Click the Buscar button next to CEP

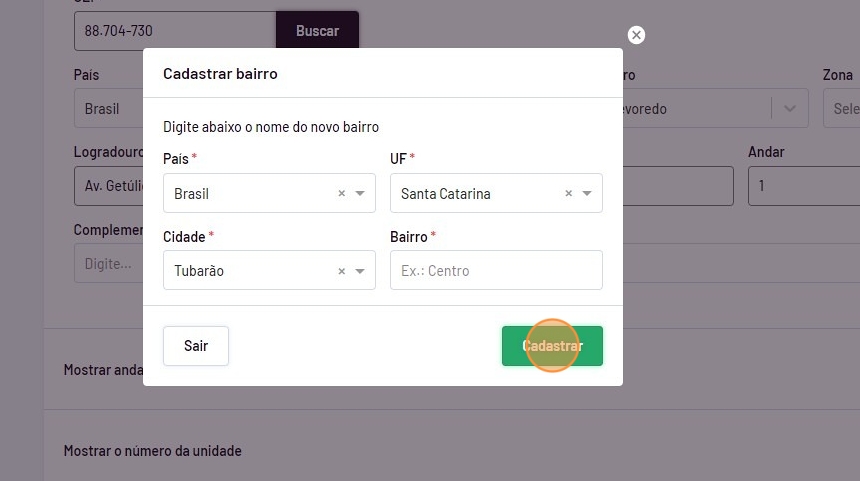point(317,31)
